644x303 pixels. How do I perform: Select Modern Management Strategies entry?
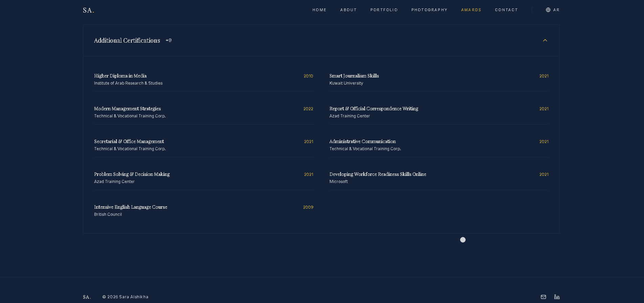point(127,109)
